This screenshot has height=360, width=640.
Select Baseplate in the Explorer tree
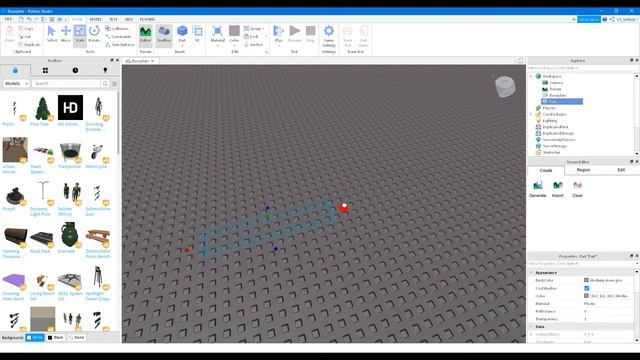tap(558, 95)
